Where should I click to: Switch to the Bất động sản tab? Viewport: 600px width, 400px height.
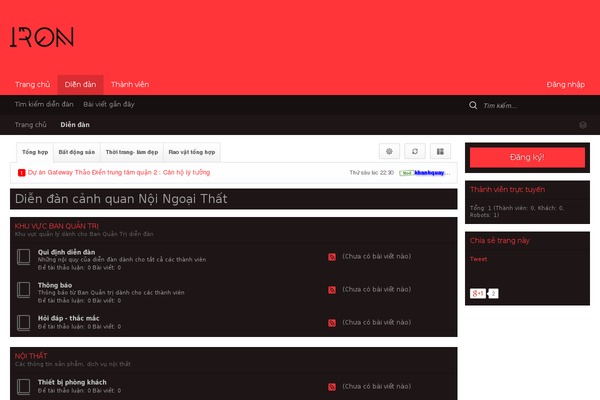77,152
